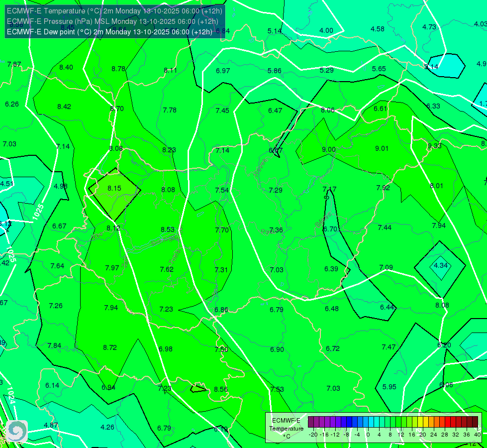Click the 7.78 temperature value
Image resolution: width=487 pixels, height=448 pixels.
(170, 110)
